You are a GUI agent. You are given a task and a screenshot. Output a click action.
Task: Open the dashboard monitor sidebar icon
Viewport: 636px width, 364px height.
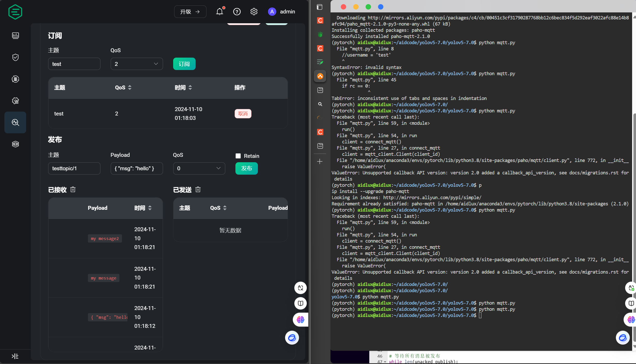[x=15, y=35]
